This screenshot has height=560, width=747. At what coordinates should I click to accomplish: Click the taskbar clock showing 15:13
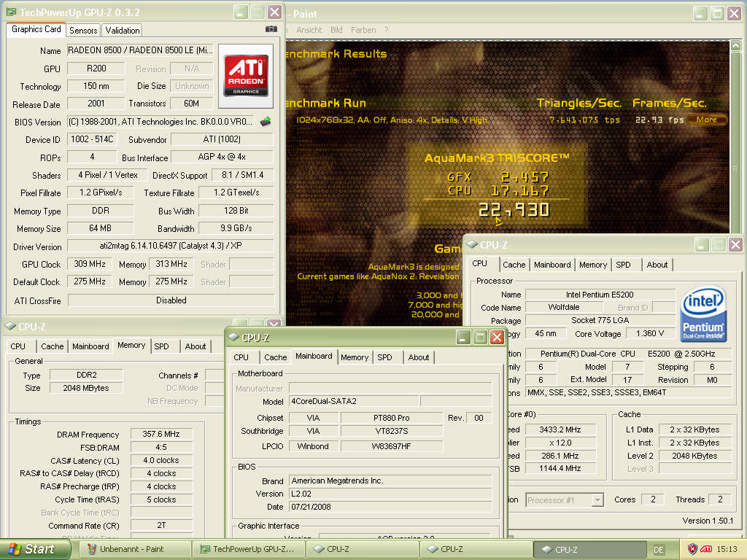click(x=727, y=550)
